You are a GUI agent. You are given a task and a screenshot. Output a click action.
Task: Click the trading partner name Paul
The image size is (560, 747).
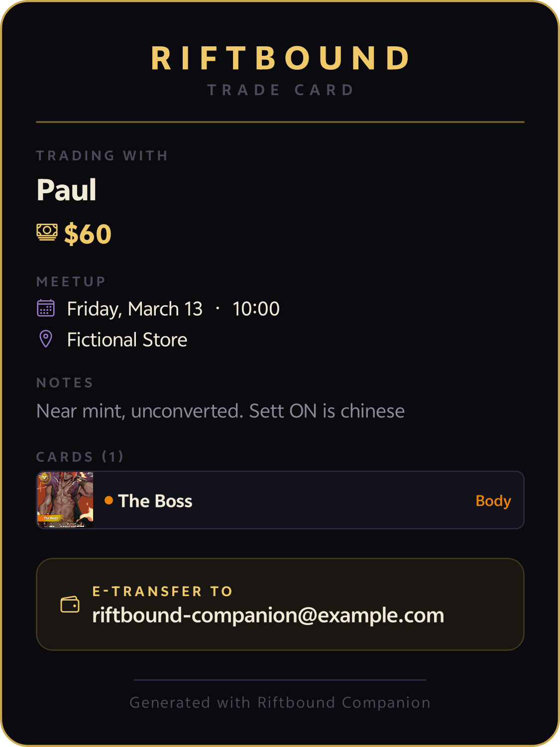tap(67, 190)
